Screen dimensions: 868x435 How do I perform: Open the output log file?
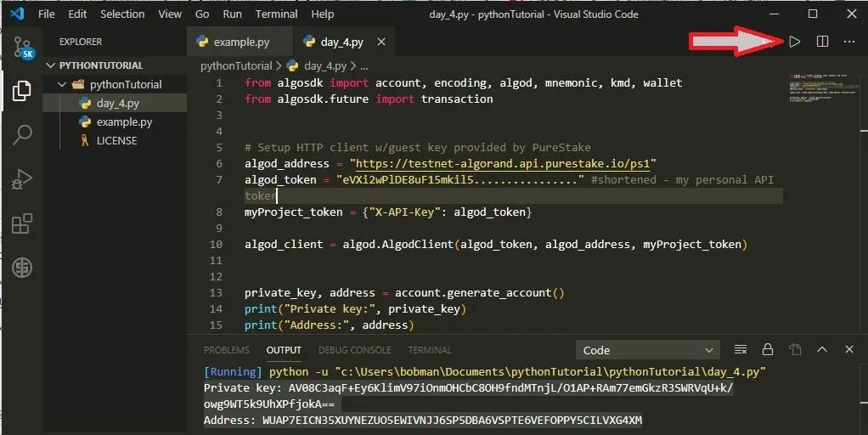pos(795,349)
